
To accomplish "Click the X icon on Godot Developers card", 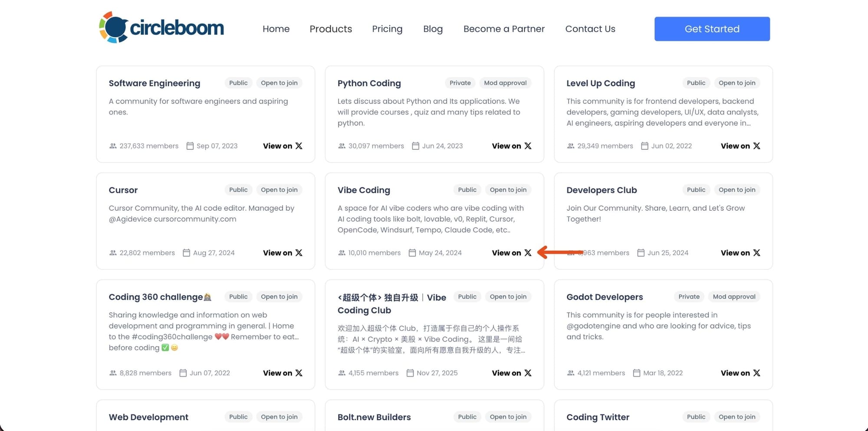I will coord(756,373).
